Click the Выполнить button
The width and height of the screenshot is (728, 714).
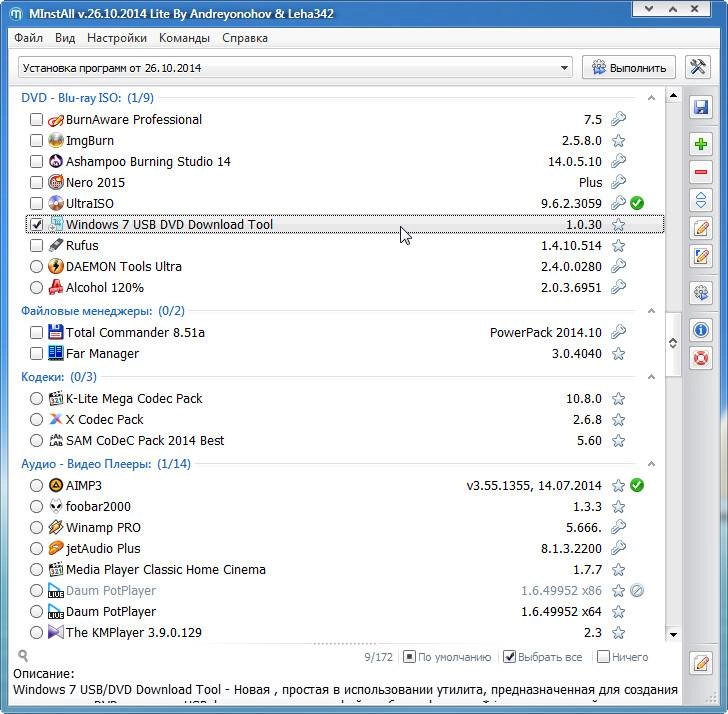pyautogui.click(x=629, y=68)
